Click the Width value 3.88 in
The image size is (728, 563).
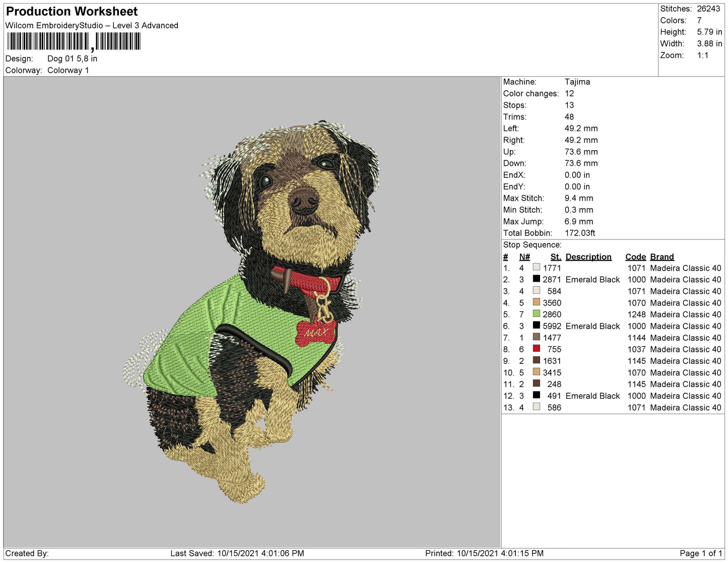(709, 43)
